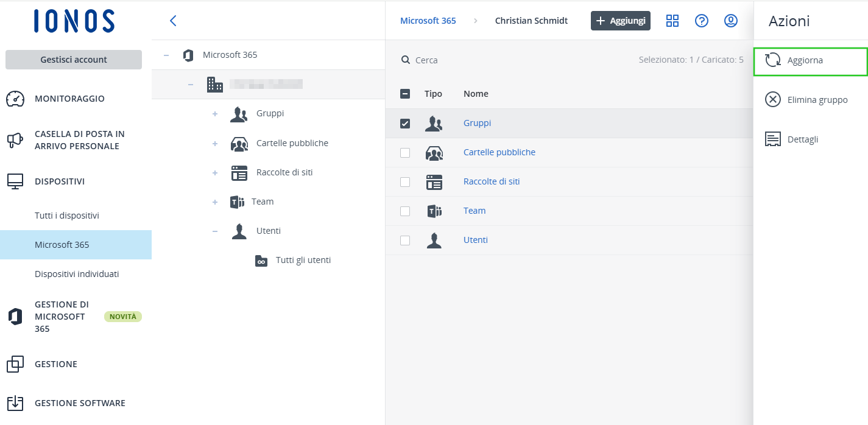868x425 pixels.
Task: Open the Team link in the list
Action: [x=475, y=211]
